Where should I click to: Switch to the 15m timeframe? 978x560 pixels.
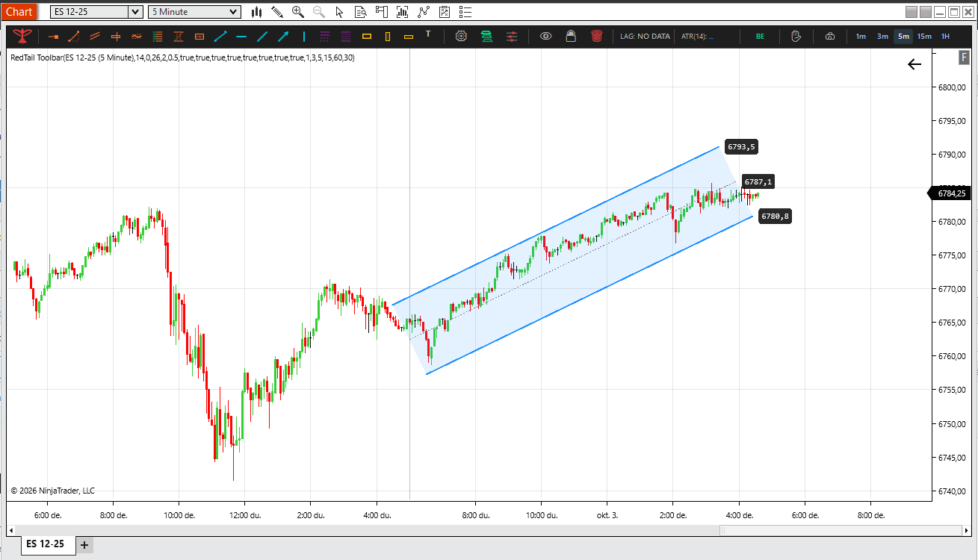coord(924,37)
